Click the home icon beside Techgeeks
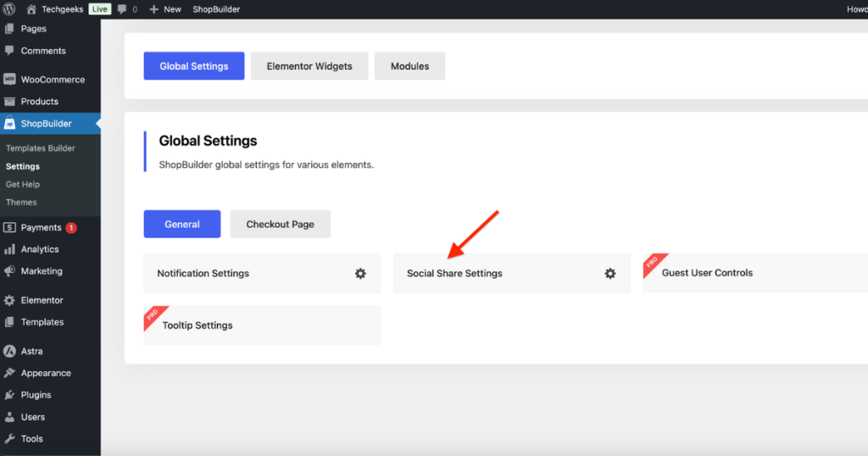This screenshot has width=868, height=456. tap(31, 8)
